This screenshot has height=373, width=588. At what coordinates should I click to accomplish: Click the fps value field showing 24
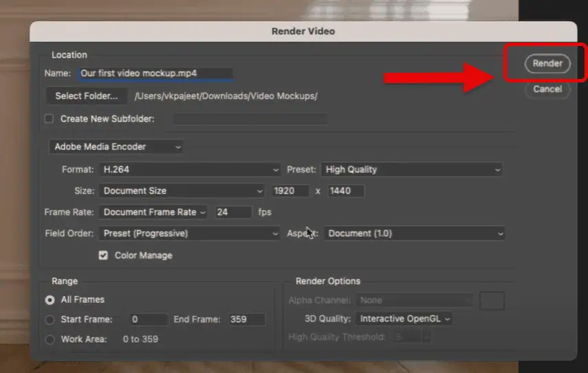[x=232, y=212]
